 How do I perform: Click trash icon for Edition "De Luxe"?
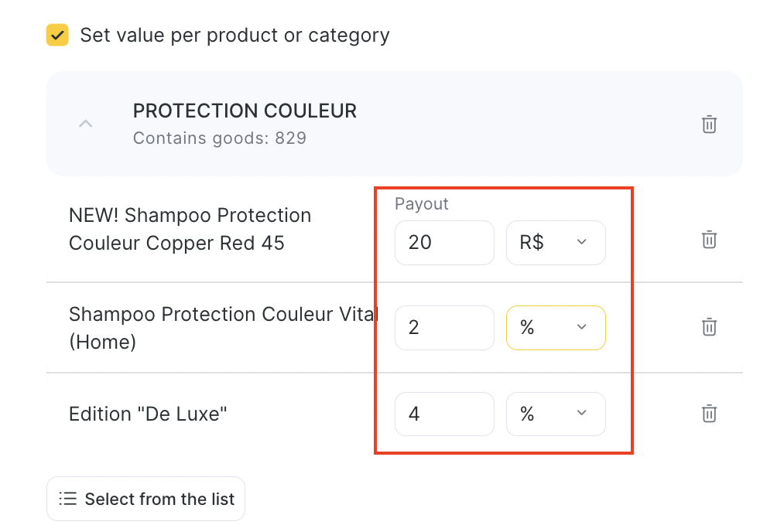pyautogui.click(x=709, y=414)
